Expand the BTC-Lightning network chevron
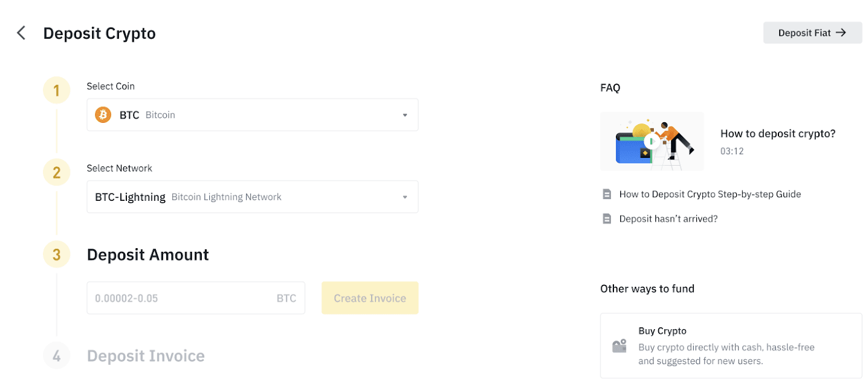Viewport: 868px width, 390px height. [x=404, y=197]
